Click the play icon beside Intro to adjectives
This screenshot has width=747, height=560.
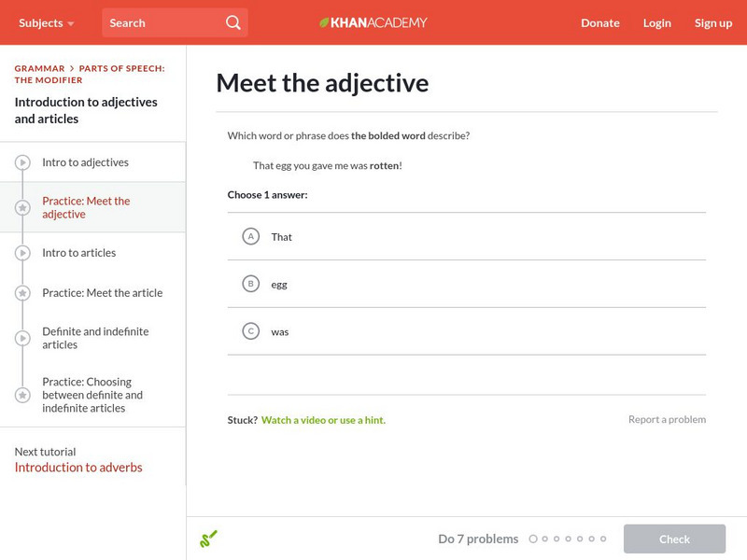tap(21, 161)
